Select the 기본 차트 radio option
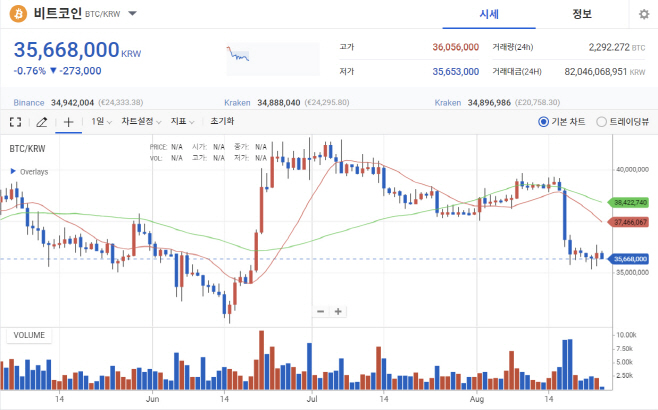Image resolution: width=658 pixels, height=410 pixels. click(561, 122)
